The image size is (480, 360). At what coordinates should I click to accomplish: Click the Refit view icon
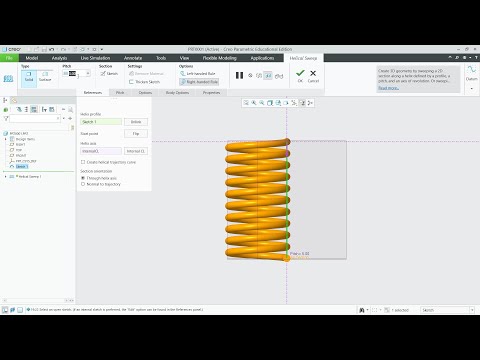coord(246,103)
